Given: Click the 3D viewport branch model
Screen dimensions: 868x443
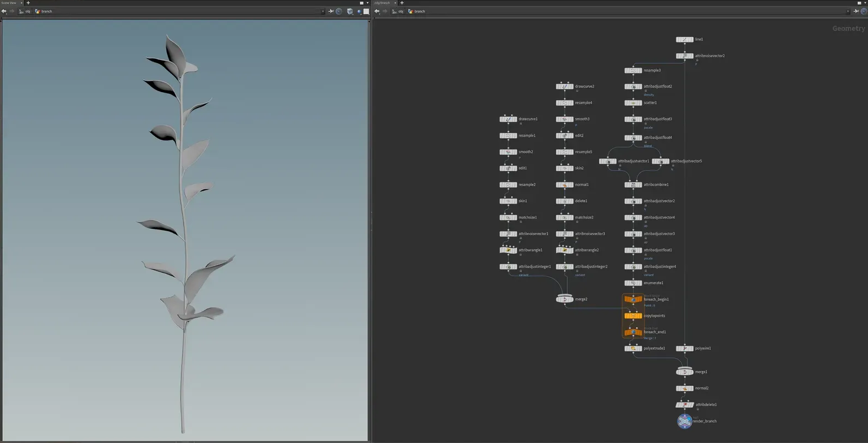Looking at the screenshot, I should (x=184, y=220).
